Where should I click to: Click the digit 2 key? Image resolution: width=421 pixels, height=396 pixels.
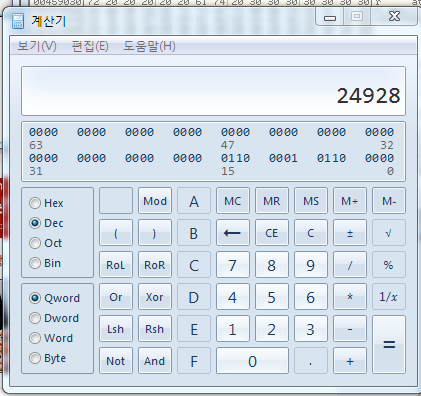tap(272, 329)
